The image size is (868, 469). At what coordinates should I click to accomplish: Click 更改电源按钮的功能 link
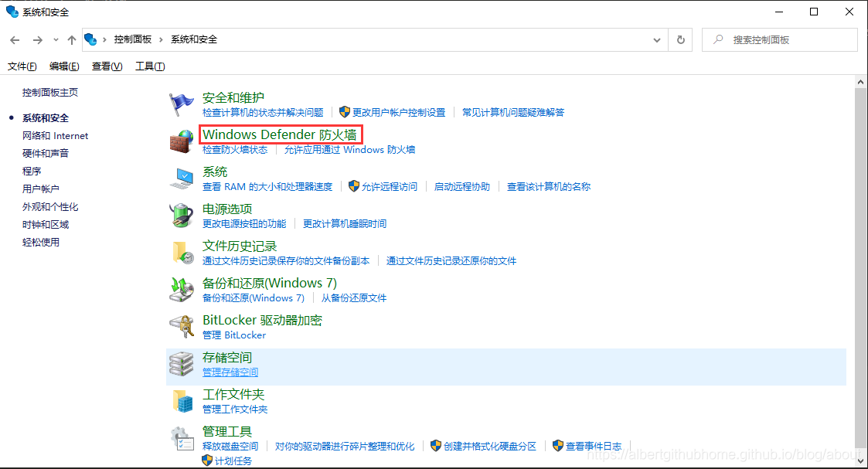pos(244,223)
